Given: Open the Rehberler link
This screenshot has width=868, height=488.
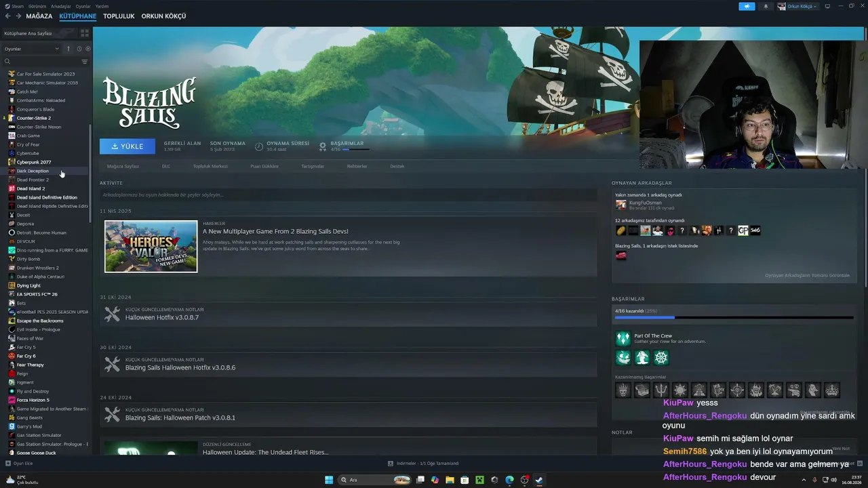Looking at the screenshot, I should tap(357, 166).
